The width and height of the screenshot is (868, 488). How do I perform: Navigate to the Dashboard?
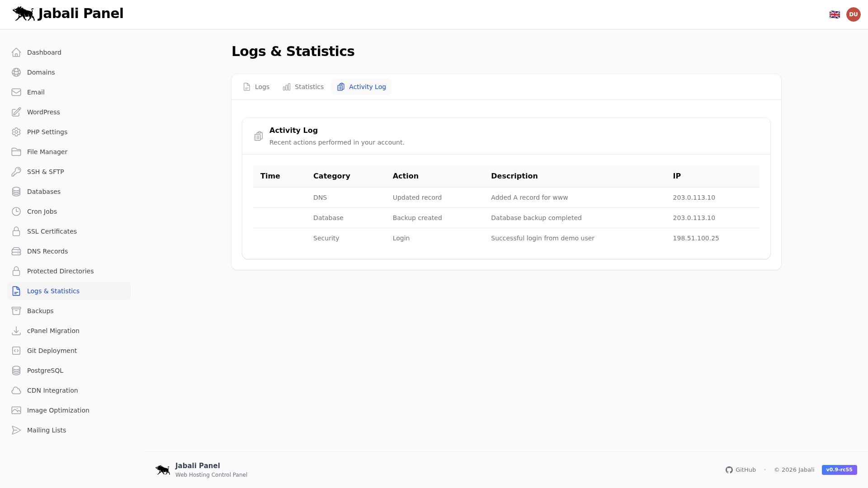44,52
